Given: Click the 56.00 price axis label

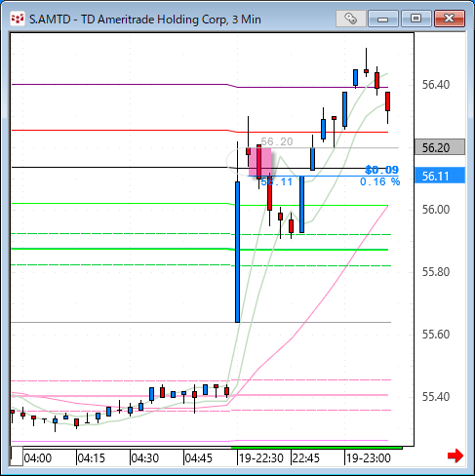Looking at the screenshot, I should (436, 210).
